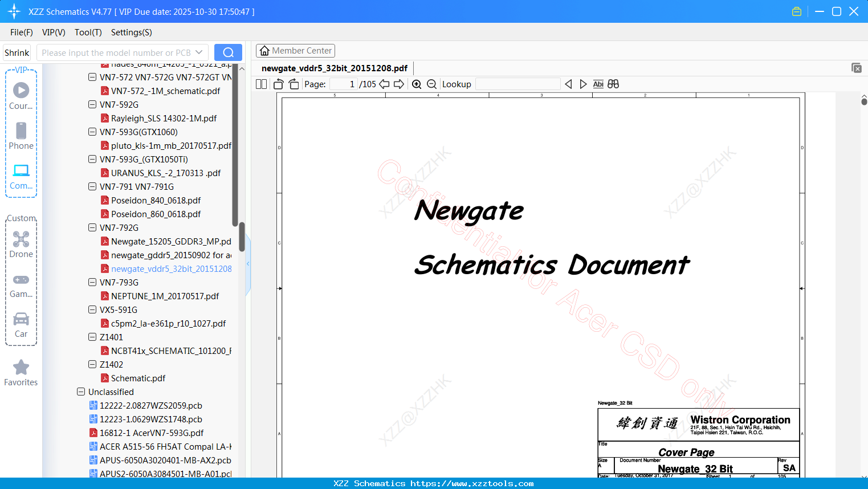868x489 pixels.
Task: Collapse the Z1401 node
Action: click(x=92, y=337)
